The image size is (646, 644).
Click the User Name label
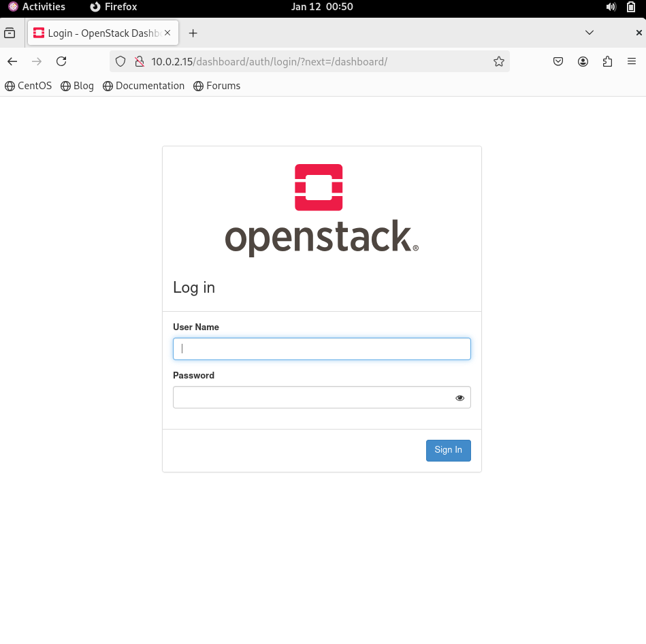[195, 327]
